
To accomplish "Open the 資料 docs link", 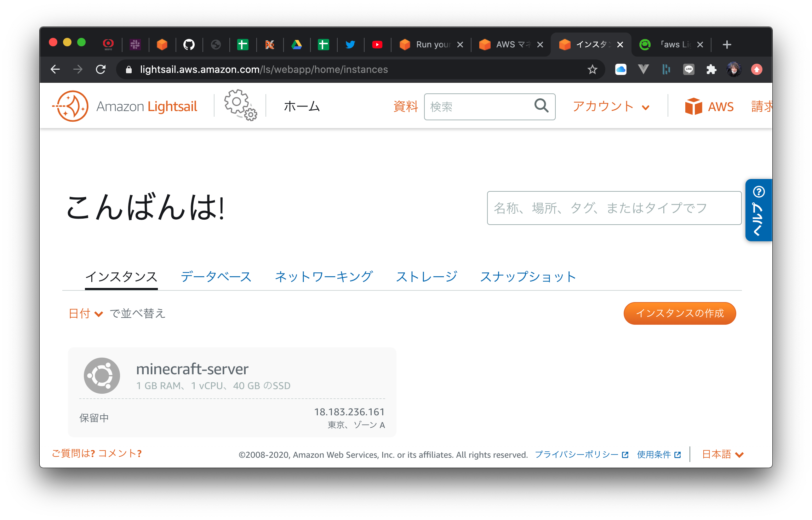I will [x=406, y=106].
